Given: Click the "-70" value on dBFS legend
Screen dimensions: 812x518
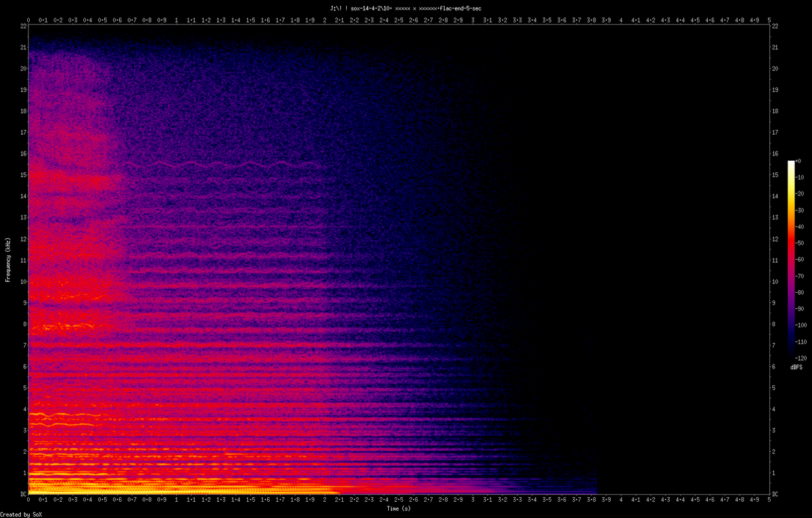Looking at the screenshot, I should pos(800,276).
